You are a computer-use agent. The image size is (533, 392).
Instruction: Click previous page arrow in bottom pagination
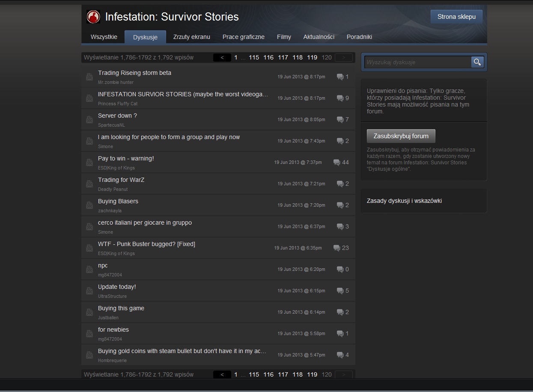pos(222,374)
